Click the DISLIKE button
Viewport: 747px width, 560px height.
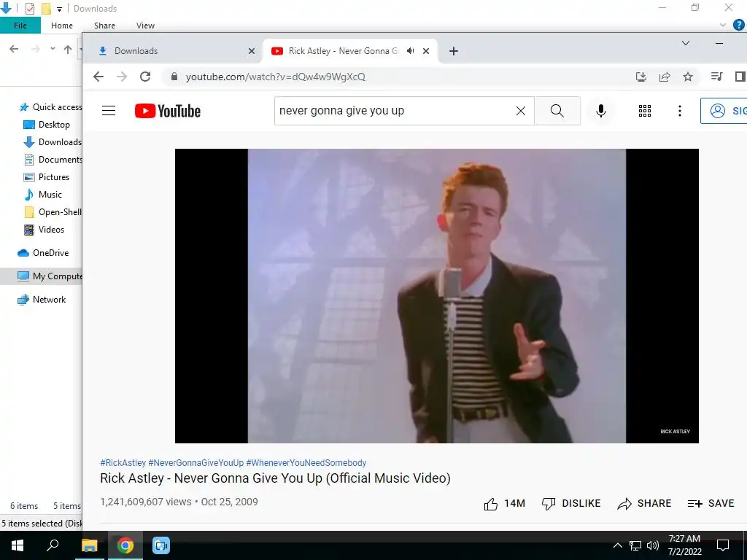[571, 503]
